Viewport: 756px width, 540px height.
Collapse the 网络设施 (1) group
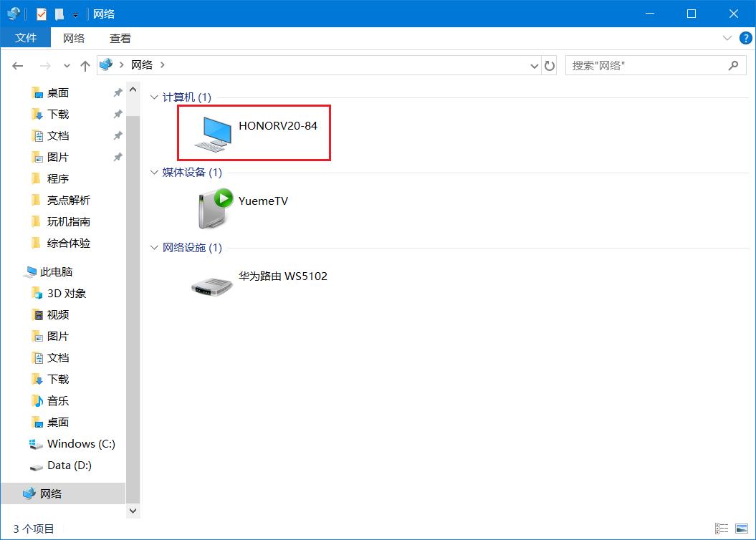click(154, 248)
